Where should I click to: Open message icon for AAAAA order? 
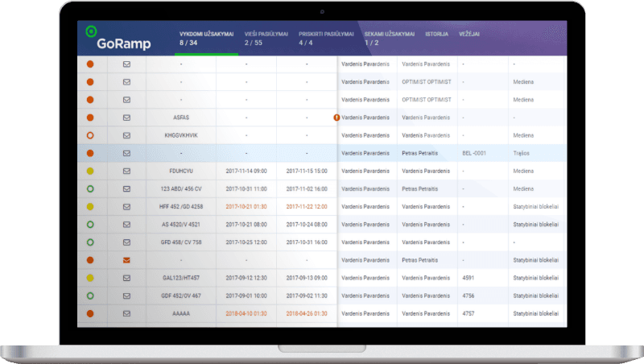click(x=126, y=313)
